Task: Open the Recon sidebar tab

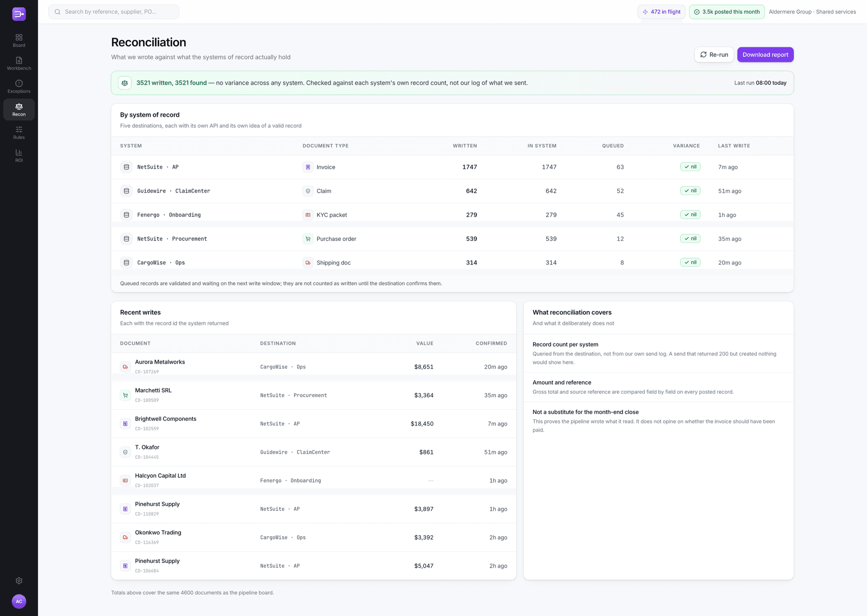Action: [x=19, y=110]
